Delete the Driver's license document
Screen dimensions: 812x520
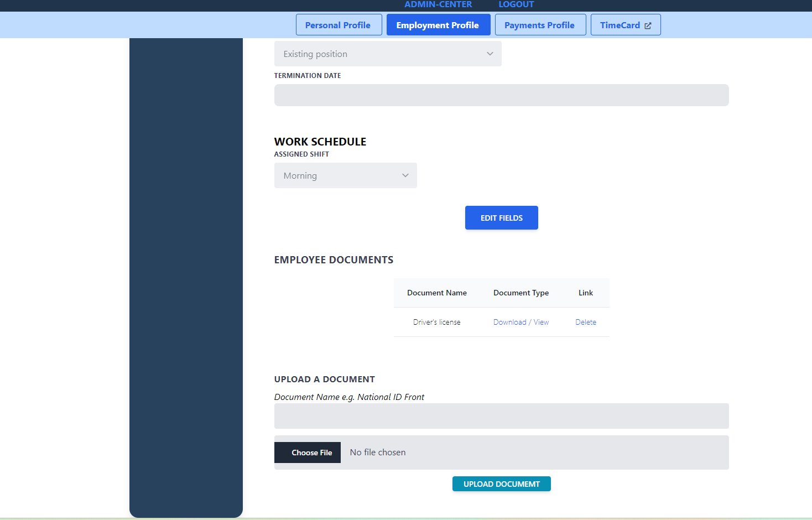[585, 322]
